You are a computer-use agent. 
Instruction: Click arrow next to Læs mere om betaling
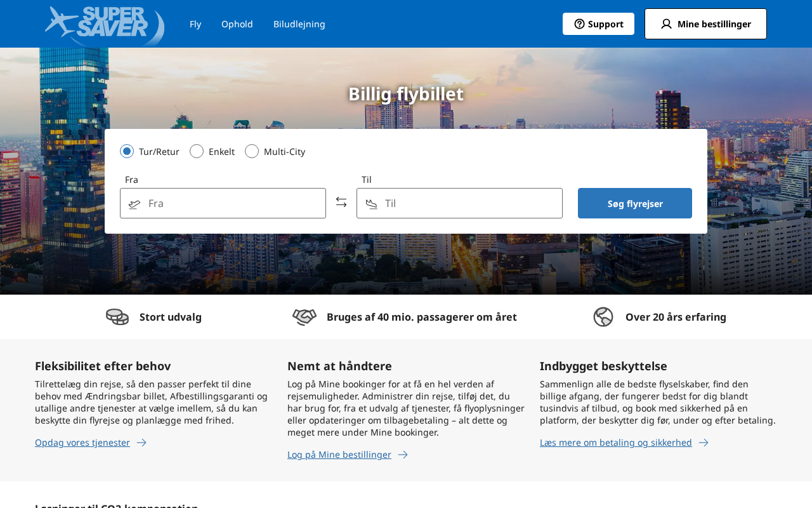click(704, 443)
